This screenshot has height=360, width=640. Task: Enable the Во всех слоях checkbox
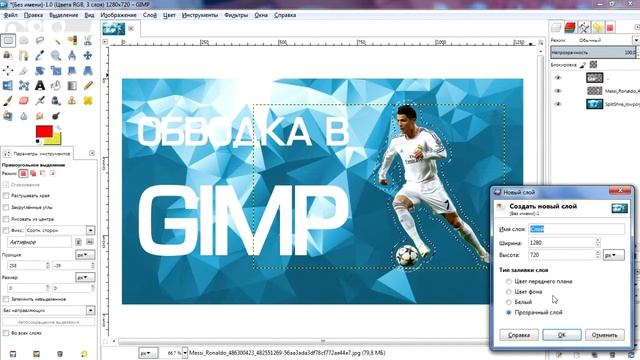click(6, 333)
